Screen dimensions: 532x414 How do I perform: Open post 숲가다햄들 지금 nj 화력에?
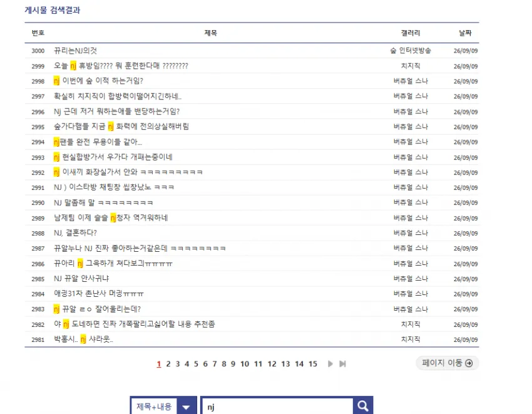point(121,127)
